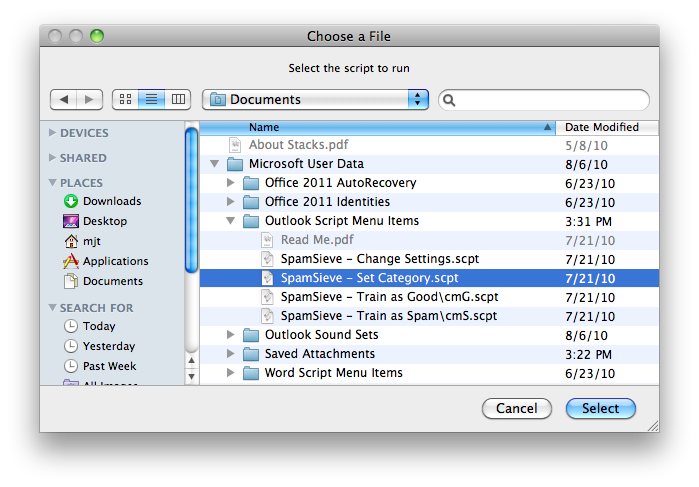This screenshot has width=699, height=487.
Task: Click the Cancel button
Action: coord(517,408)
